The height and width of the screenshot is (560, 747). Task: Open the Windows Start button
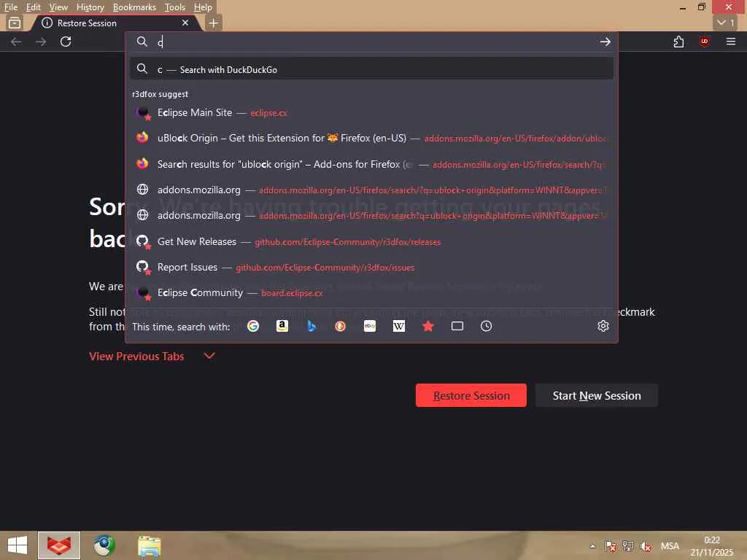(x=18, y=545)
